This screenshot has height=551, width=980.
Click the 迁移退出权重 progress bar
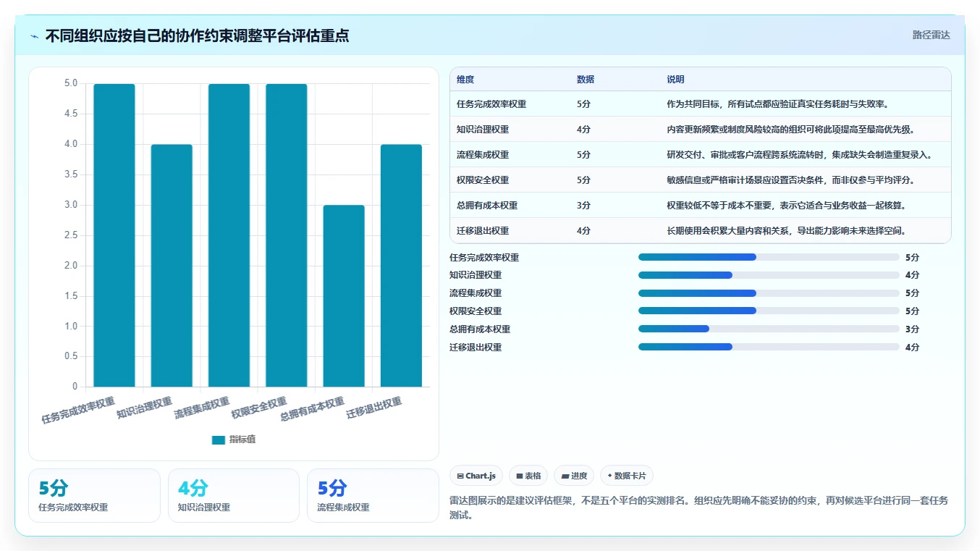[x=769, y=347]
